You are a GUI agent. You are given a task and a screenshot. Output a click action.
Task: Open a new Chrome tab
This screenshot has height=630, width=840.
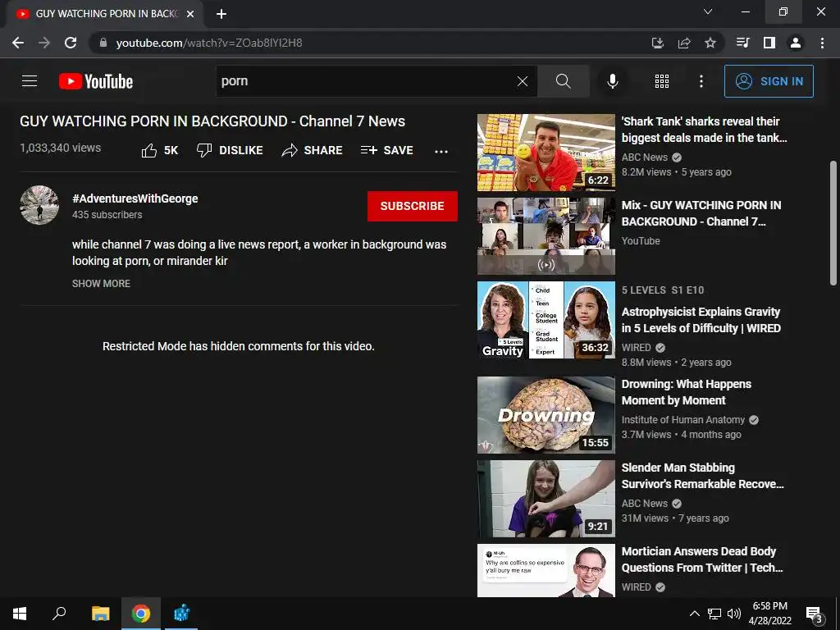point(221,14)
